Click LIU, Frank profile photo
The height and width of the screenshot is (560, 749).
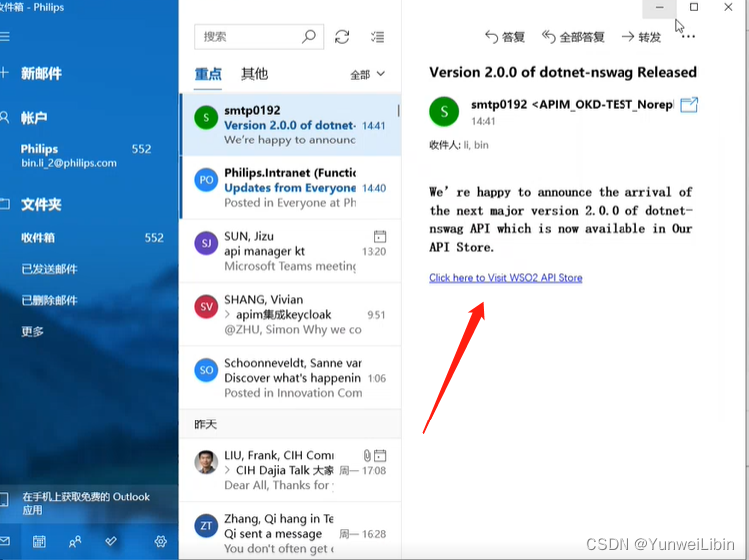(x=206, y=462)
